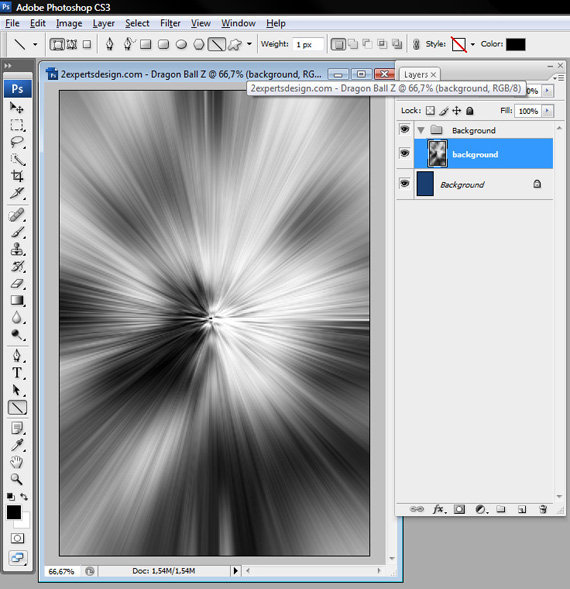Select the Gradient tool

tap(17, 300)
